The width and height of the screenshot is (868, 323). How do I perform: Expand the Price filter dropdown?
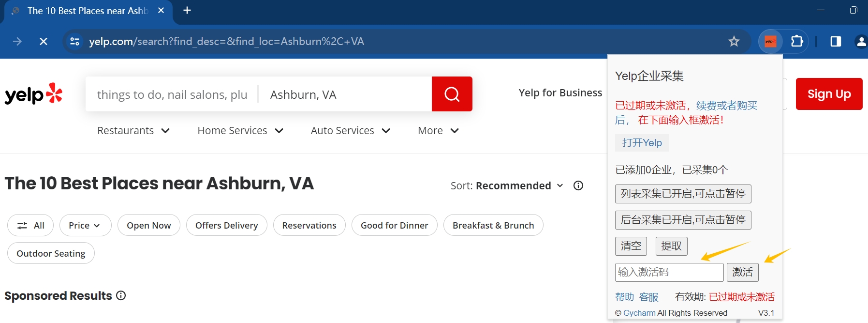[86, 225]
